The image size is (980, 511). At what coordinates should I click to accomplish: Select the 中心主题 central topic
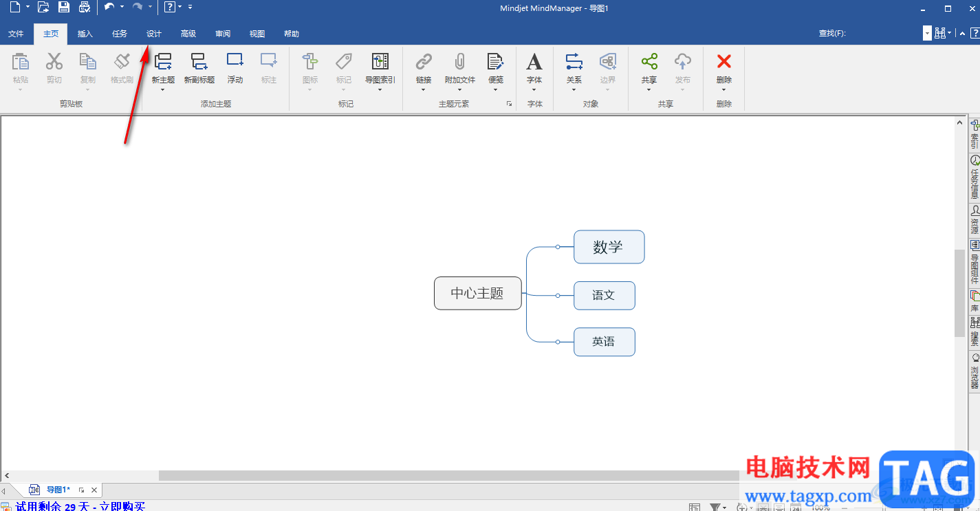coord(478,294)
